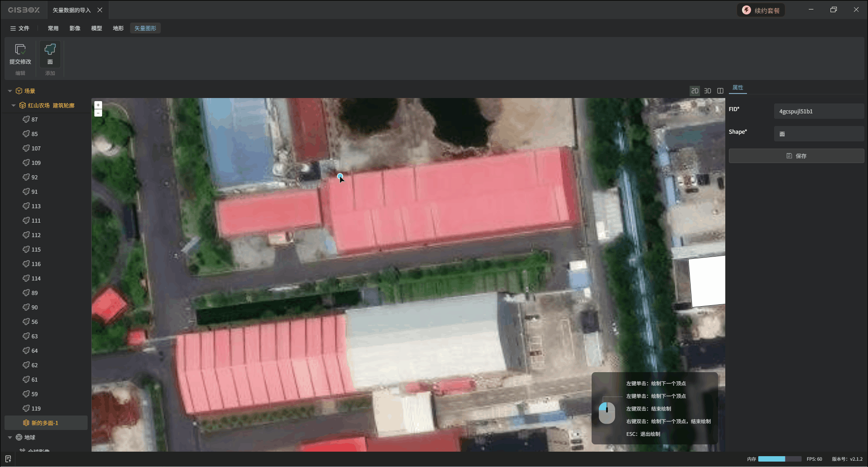Click the FID input field
The image size is (868, 467).
point(818,112)
